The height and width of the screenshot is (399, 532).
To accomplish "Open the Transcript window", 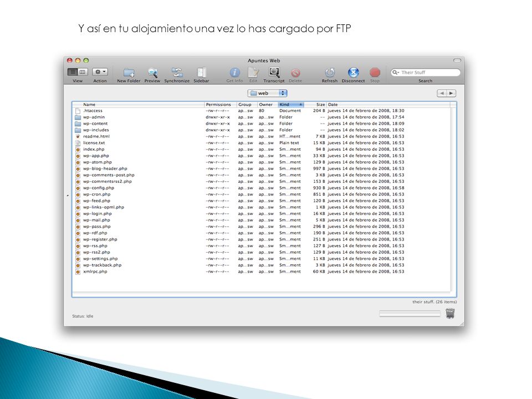I will pyautogui.click(x=274, y=73).
